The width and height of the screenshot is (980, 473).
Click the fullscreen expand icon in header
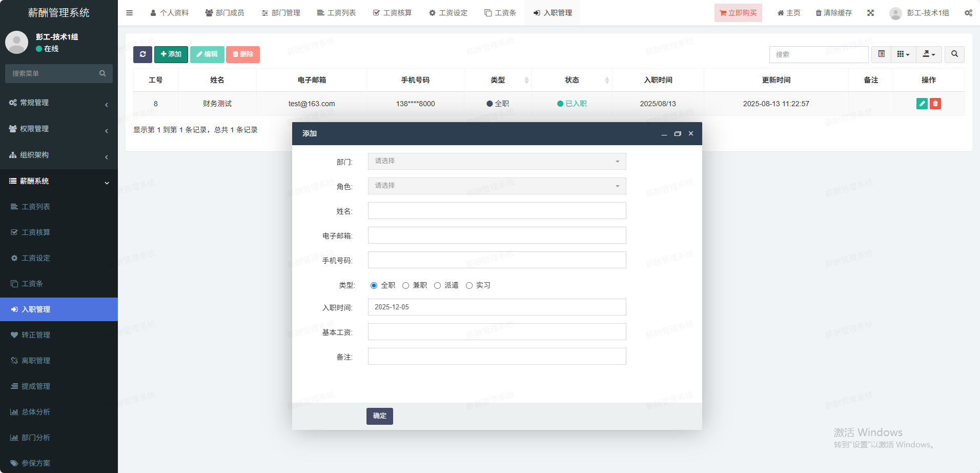coord(870,13)
